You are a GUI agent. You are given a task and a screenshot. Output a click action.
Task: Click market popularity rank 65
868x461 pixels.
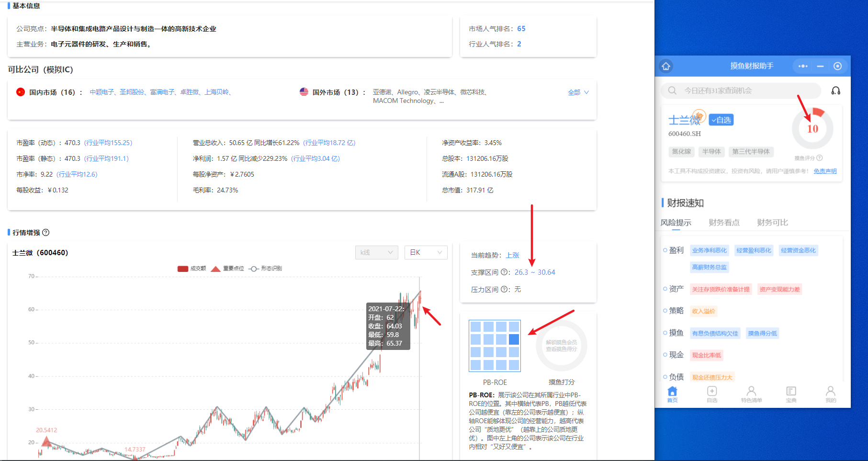pyautogui.click(x=521, y=29)
